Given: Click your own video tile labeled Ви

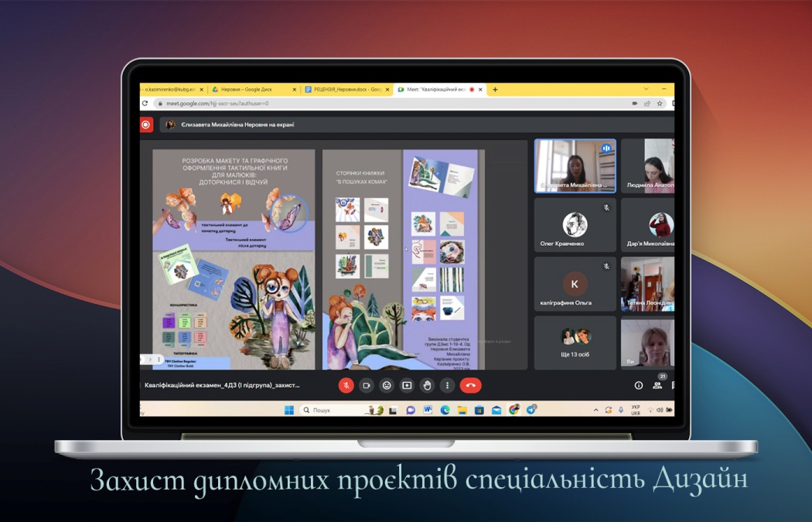Looking at the screenshot, I should coord(648,343).
